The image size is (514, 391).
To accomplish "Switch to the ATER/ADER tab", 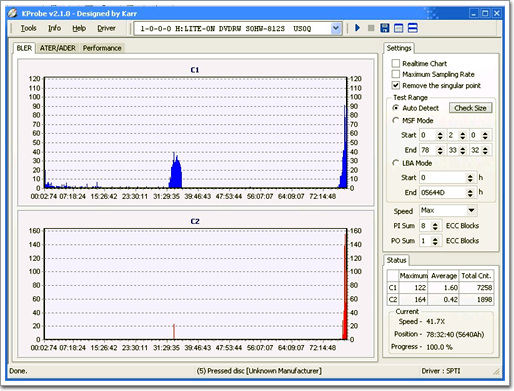I will point(58,48).
